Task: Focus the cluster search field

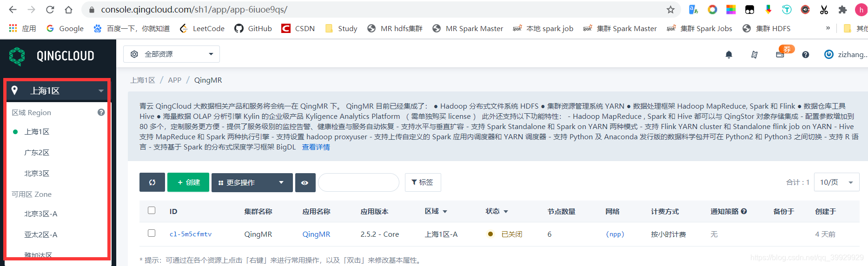Action: point(358,182)
